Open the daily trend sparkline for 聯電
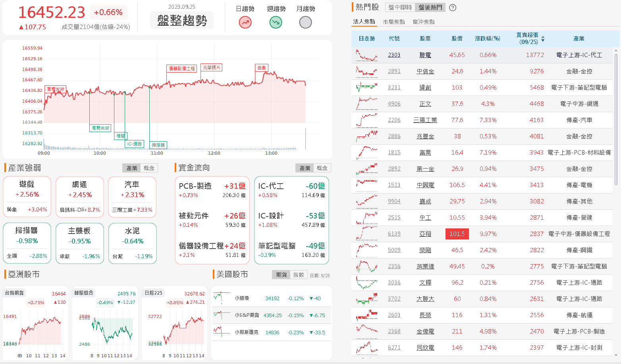 pyautogui.click(x=366, y=55)
